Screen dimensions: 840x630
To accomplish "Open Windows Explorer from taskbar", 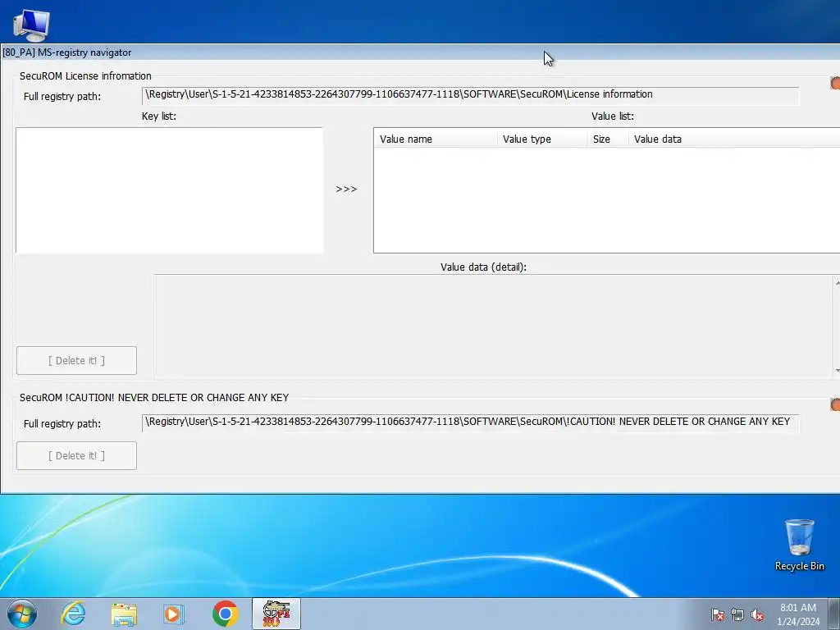I will 124,614.
